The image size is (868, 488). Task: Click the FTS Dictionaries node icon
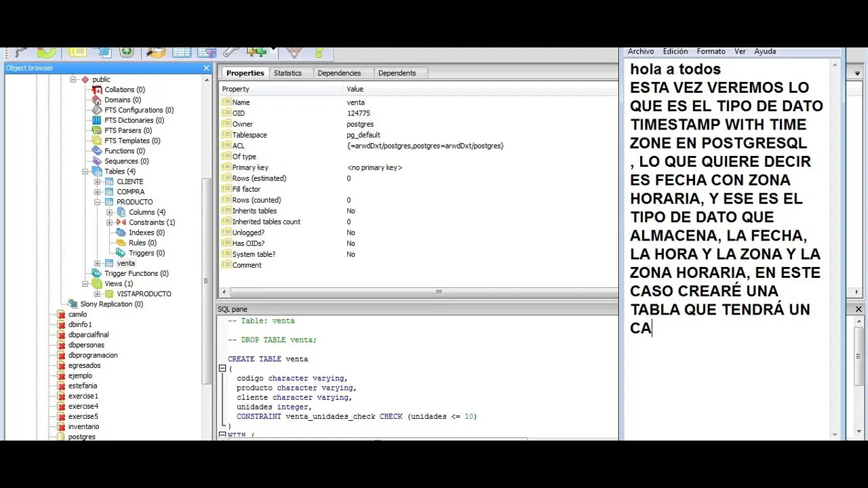tap(97, 120)
